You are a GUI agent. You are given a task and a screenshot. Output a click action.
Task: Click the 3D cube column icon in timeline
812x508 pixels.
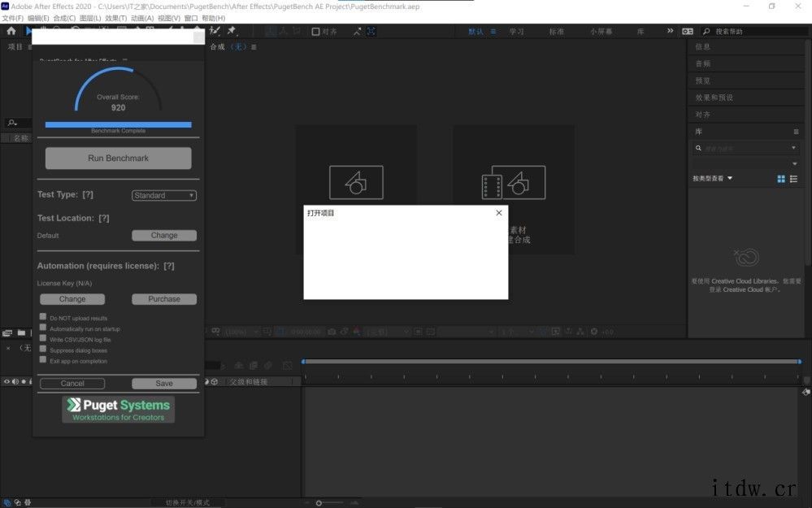point(214,382)
